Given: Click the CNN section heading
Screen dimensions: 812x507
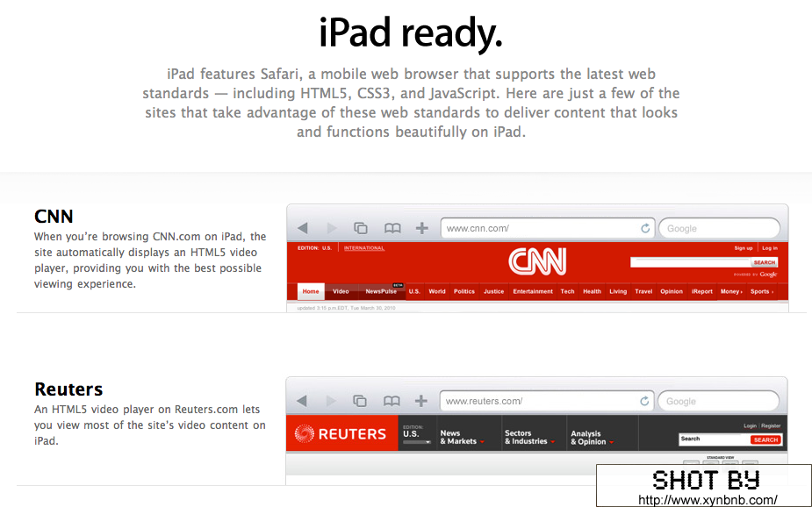Looking at the screenshot, I should click(x=54, y=217).
